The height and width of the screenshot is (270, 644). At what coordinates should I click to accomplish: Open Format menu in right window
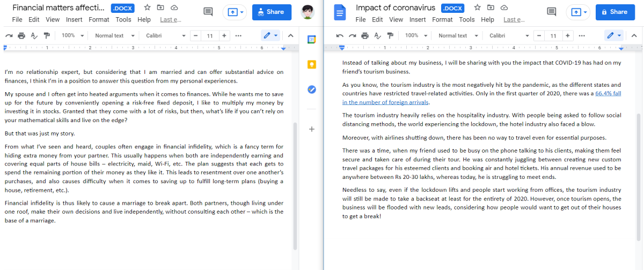[x=442, y=19]
